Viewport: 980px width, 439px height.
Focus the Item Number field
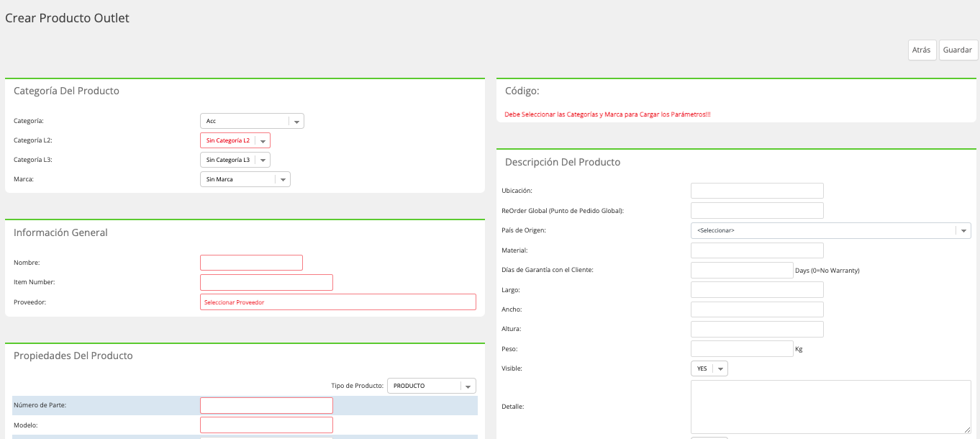pyautogui.click(x=266, y=282)
